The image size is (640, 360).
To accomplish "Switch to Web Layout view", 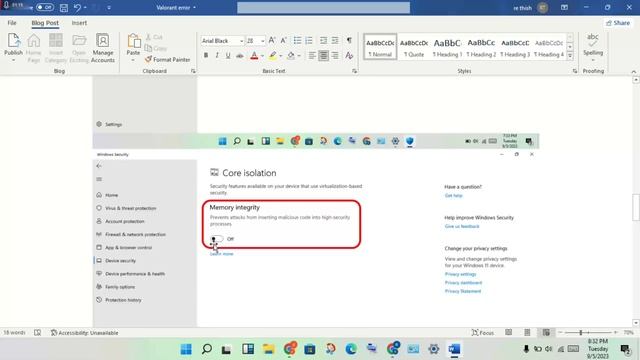I will 546,333.
